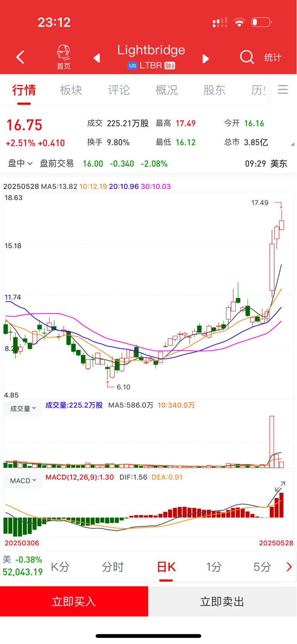This screenshot has width=297, height=644.
Task: Open the 成交量 indicator dropdown
Action: pos(23,408)
